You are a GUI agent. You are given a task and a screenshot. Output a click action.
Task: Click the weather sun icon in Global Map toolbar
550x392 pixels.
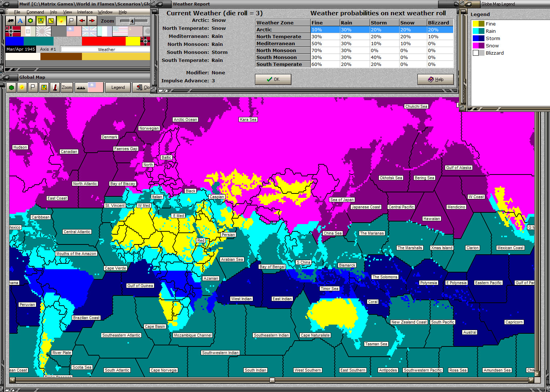pyautogui.click(x=22, y=87)
